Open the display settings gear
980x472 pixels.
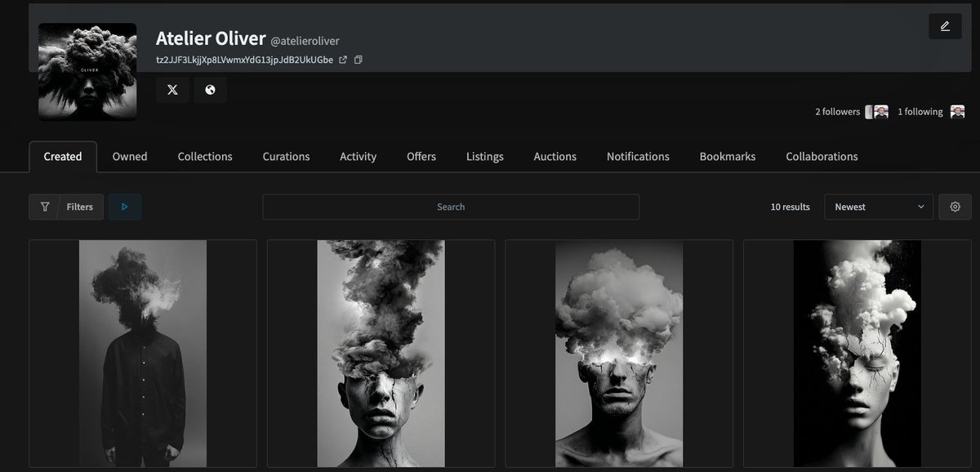(955, 207)
